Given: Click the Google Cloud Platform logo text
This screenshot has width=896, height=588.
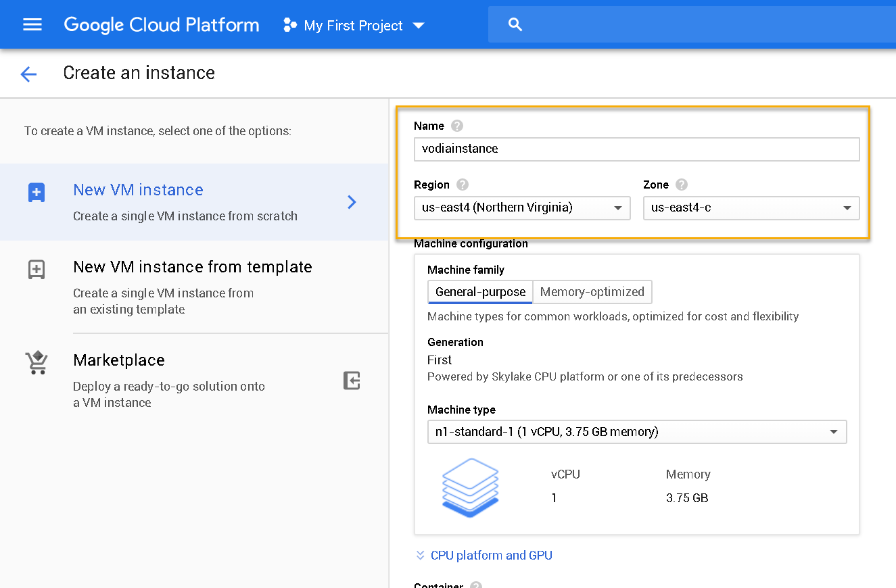Looking at the screenshot, I should (162, 25).
